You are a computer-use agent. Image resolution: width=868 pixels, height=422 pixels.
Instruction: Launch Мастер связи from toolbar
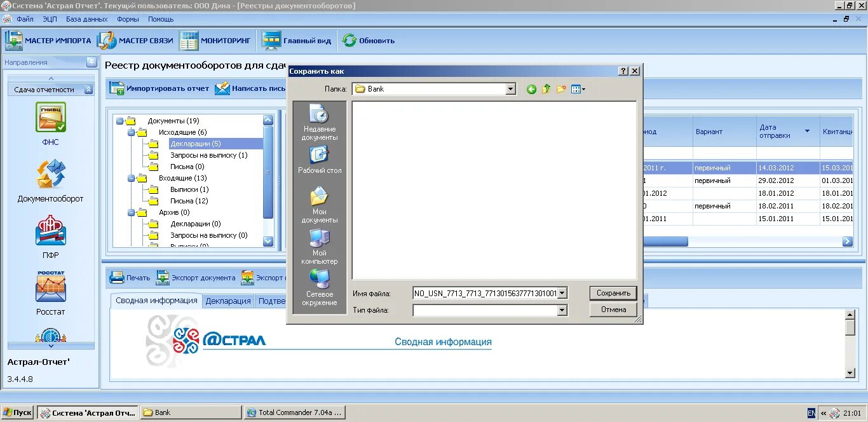pyautogui.click(x=135, y=41)
